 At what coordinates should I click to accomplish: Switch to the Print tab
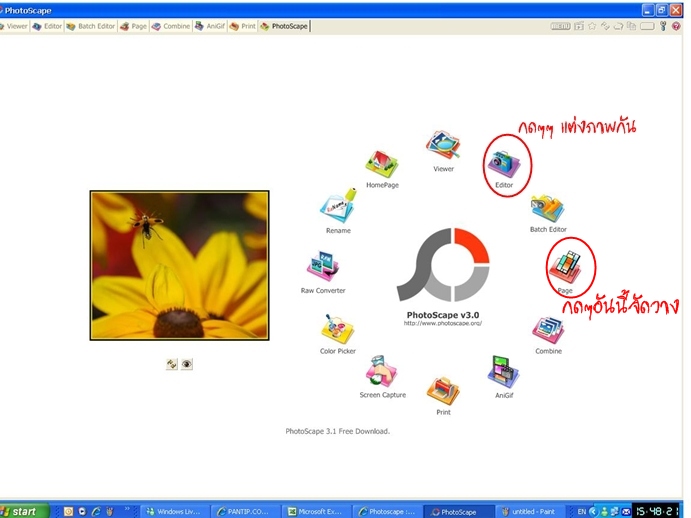point(243,26)
